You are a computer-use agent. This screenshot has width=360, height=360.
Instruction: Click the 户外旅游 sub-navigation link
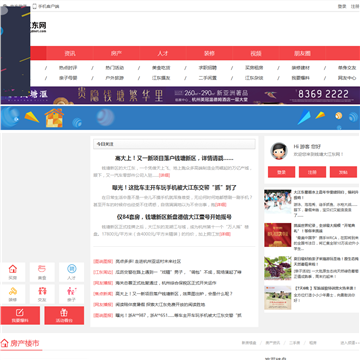115,78
